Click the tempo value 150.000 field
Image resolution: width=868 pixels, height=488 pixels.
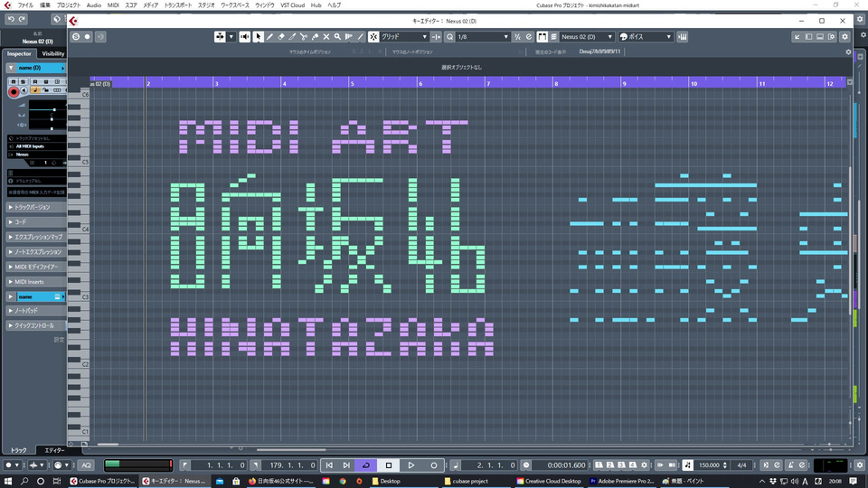(709, 465)
